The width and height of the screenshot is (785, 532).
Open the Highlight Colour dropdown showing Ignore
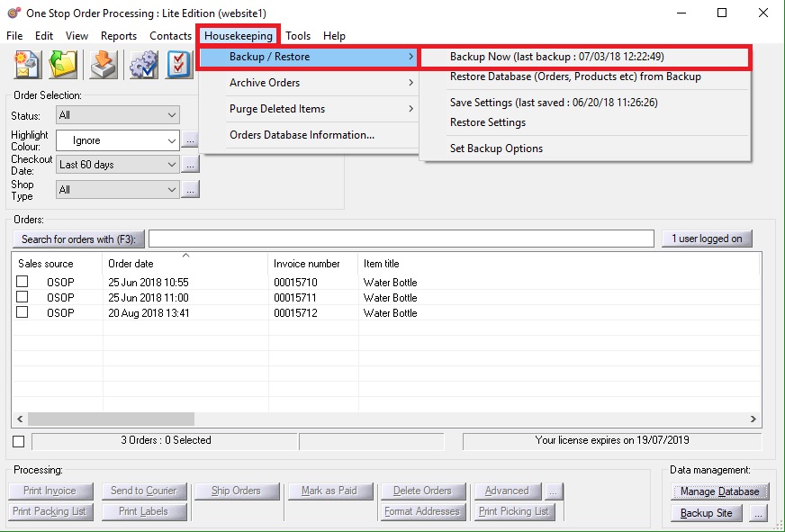pos(118,140)
